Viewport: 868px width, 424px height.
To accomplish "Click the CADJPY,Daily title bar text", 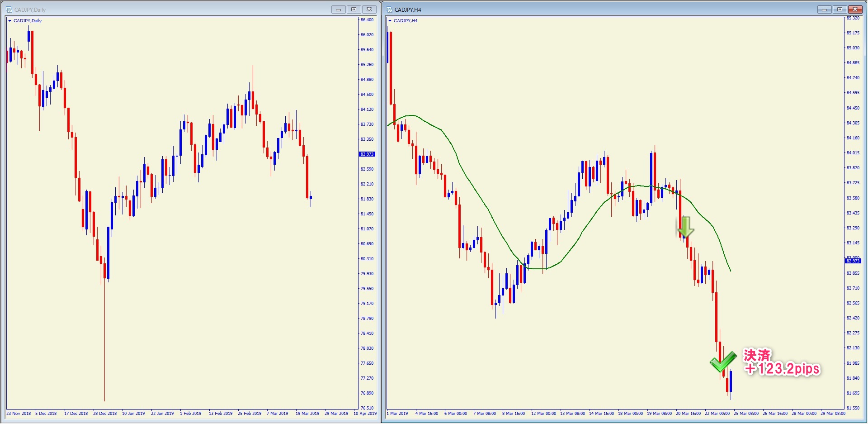I will coord(30,10).
